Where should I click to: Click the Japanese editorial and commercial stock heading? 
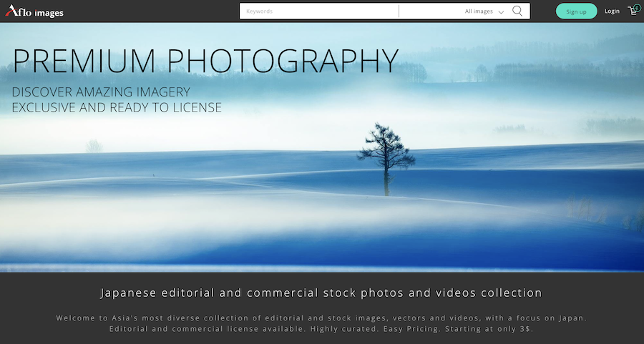[x=321, y=293]
